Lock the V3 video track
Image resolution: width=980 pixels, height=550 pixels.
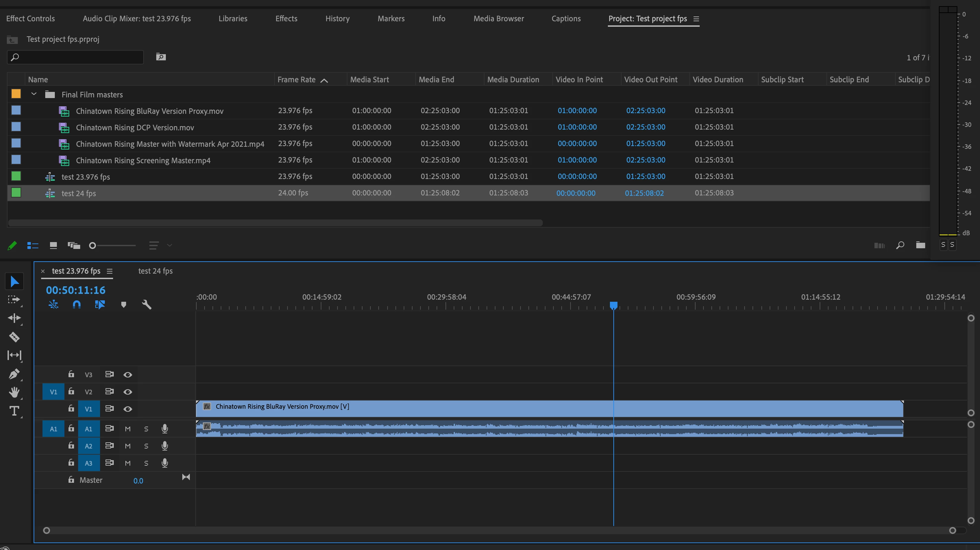click(71, 374)
